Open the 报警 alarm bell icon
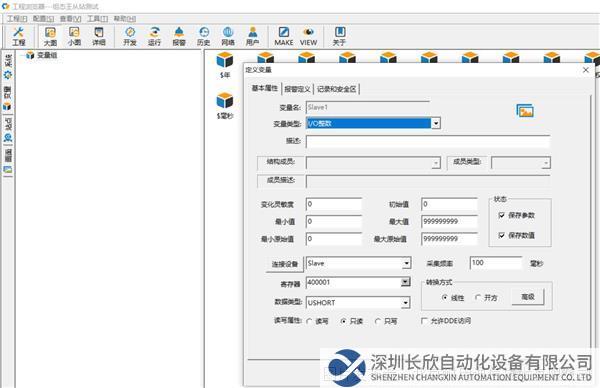The height and width of the screenshot is (388, 600). click(179, 37)
